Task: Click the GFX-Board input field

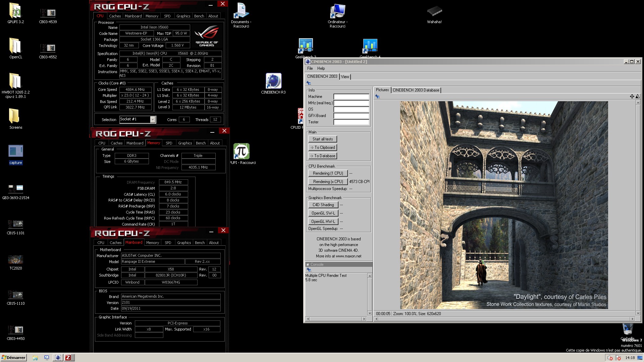Action: point(351,116)
